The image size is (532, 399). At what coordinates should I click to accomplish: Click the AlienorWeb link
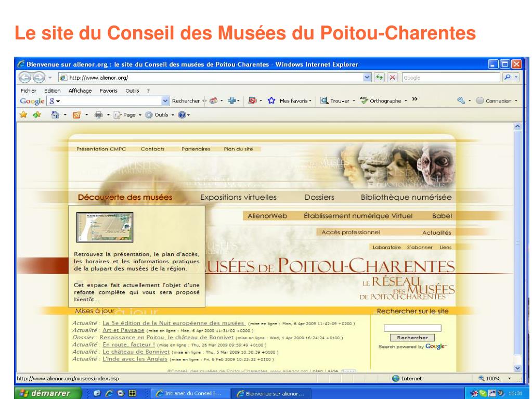pyautogui.click(x=267, y=216)
